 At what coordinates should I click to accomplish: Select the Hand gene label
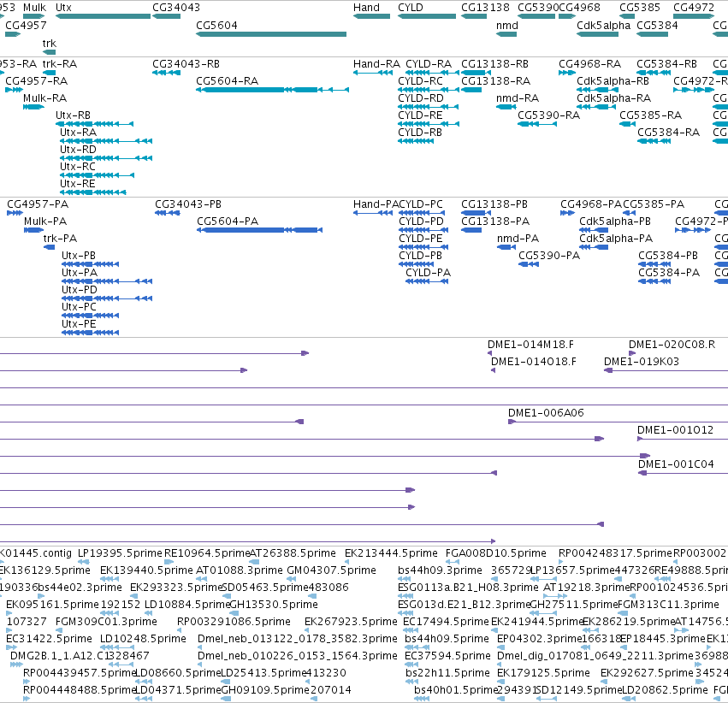(x=366, y=8)
